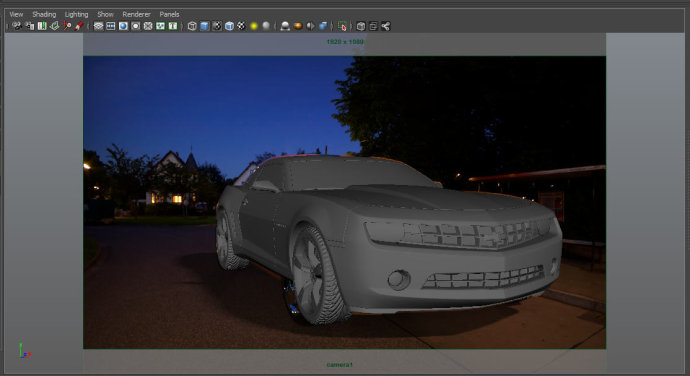Open the Panels menu
The image size is (690, 376).
[169, 15]
